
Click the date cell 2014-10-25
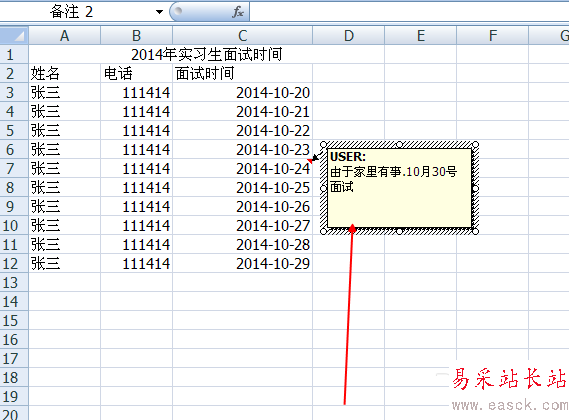click(x=242, y=187)
